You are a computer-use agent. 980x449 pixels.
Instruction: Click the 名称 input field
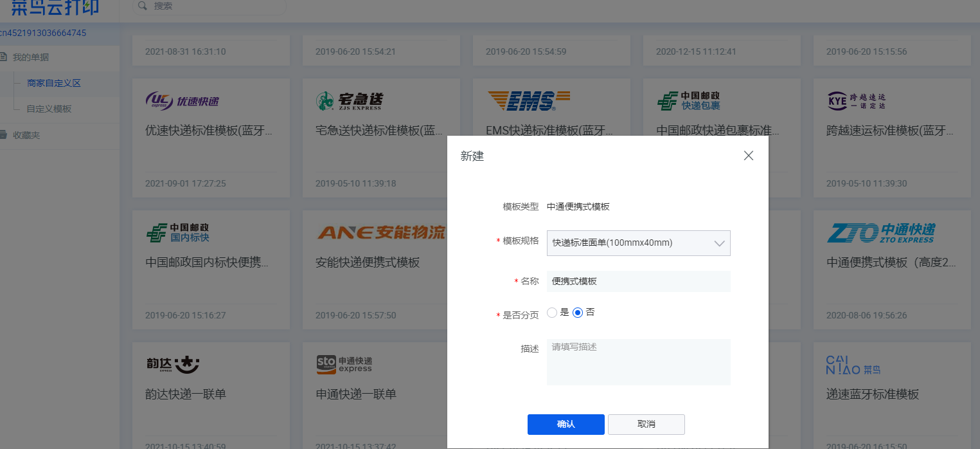(639, 281)
